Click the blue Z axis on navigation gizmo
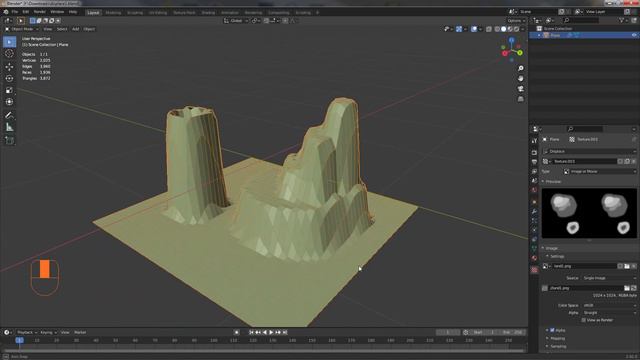640x360 pixels. [511, 40]
